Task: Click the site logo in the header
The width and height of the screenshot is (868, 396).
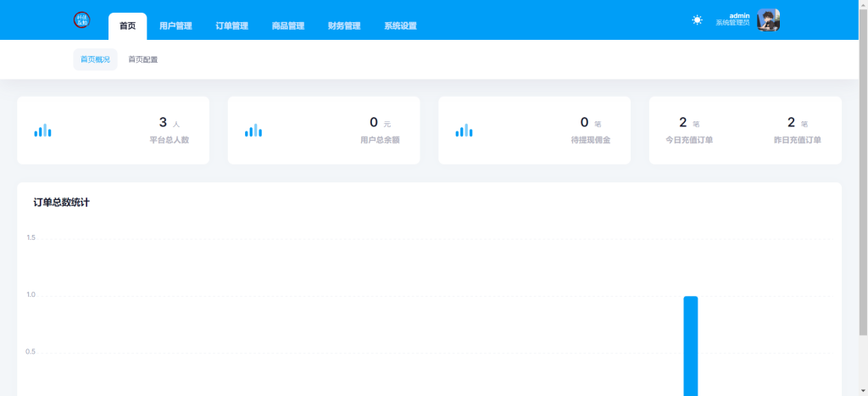Action: click(81, 20)
